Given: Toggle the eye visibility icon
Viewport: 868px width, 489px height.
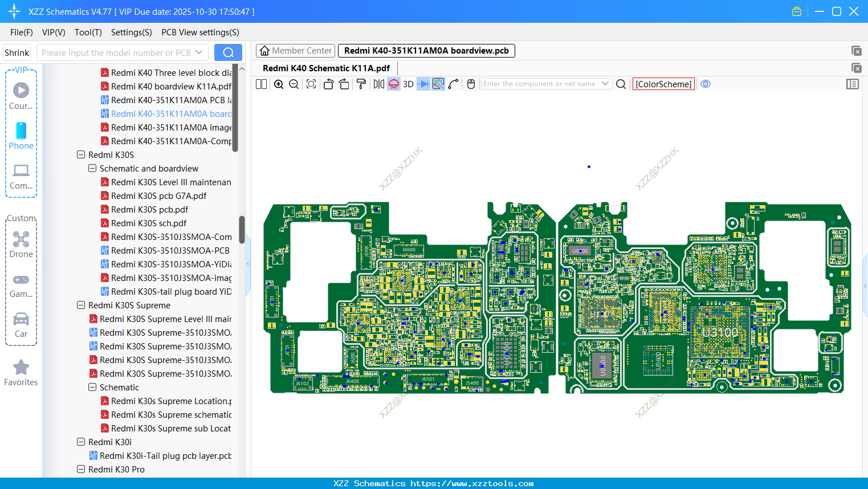Looking at the screenshot, I should tap(706, 84).
